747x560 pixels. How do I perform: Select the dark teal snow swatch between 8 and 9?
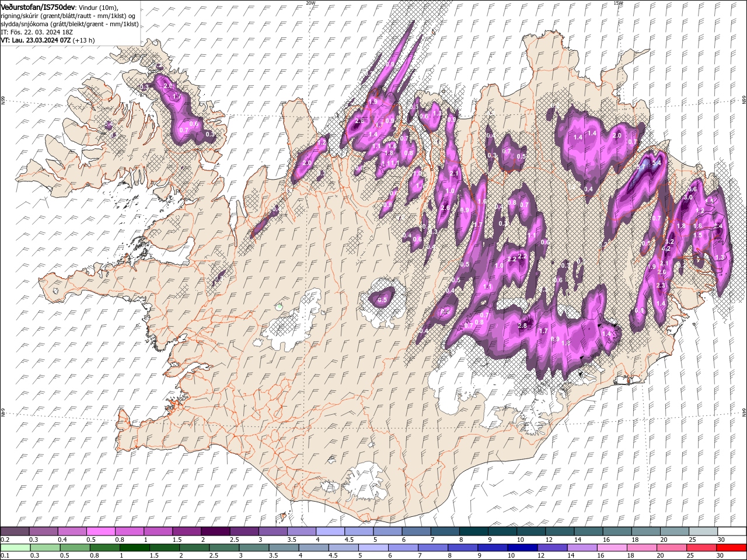[473, 531]
